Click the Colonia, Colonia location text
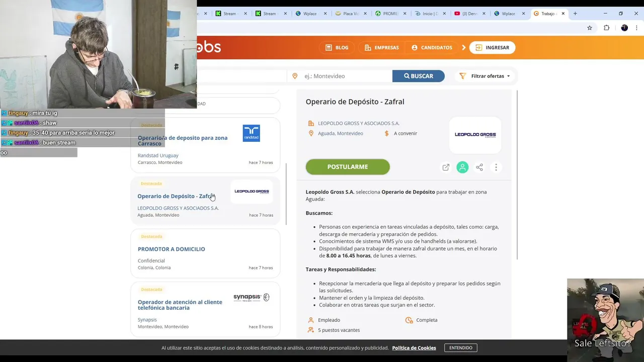Image resolution: width=644 pixels, height=362 pixels. pyautogui.click(x=154, y=267)
